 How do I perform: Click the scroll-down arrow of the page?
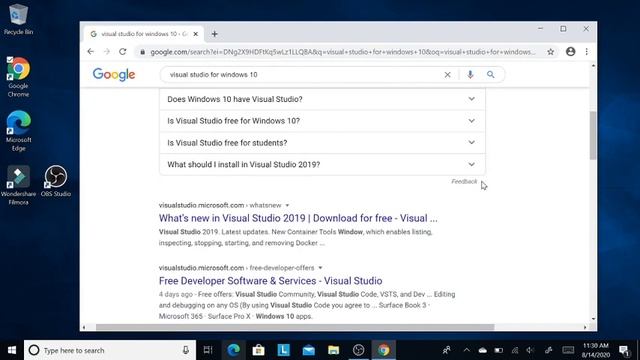click(593, 319)
